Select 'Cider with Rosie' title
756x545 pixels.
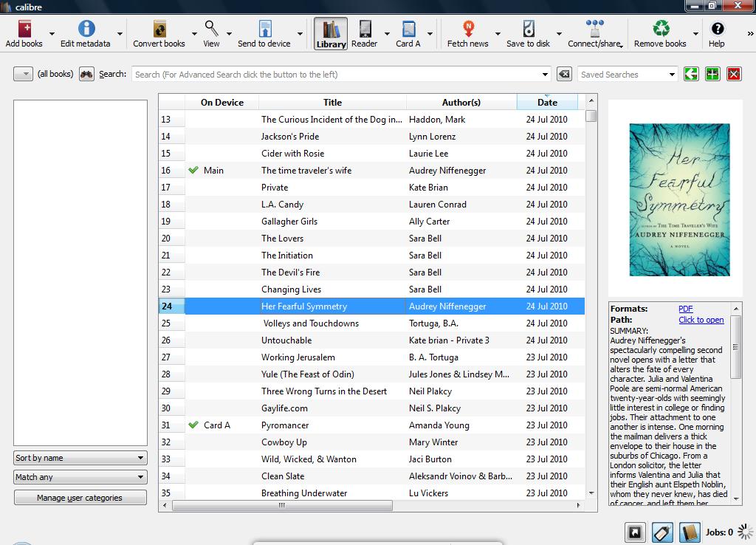pyautogui.click(x=292, y=154)
